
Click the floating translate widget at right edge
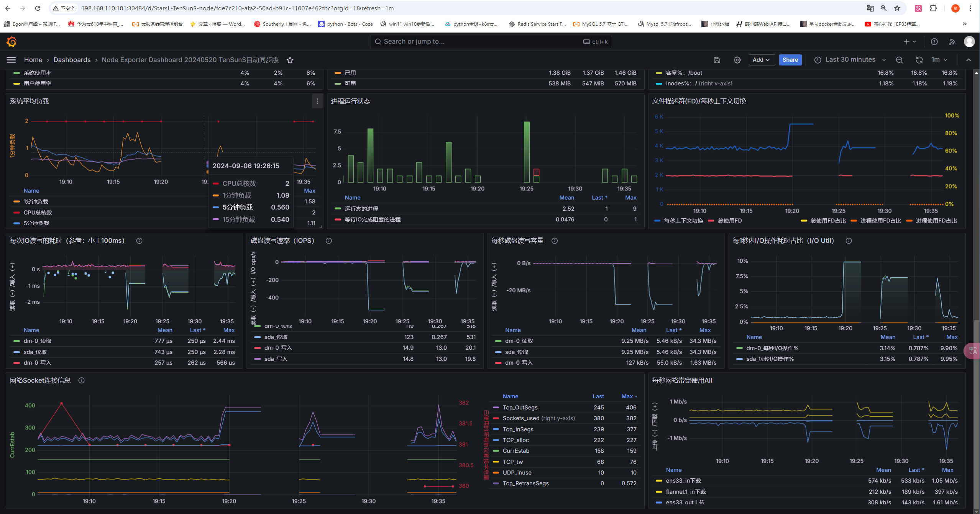coord(972,350)
